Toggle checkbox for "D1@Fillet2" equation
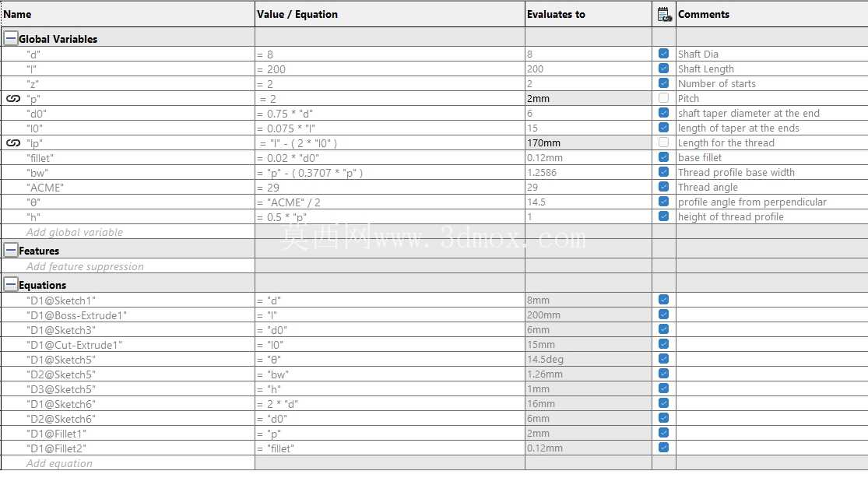868x478 pixels. click(x=664, y=448)
